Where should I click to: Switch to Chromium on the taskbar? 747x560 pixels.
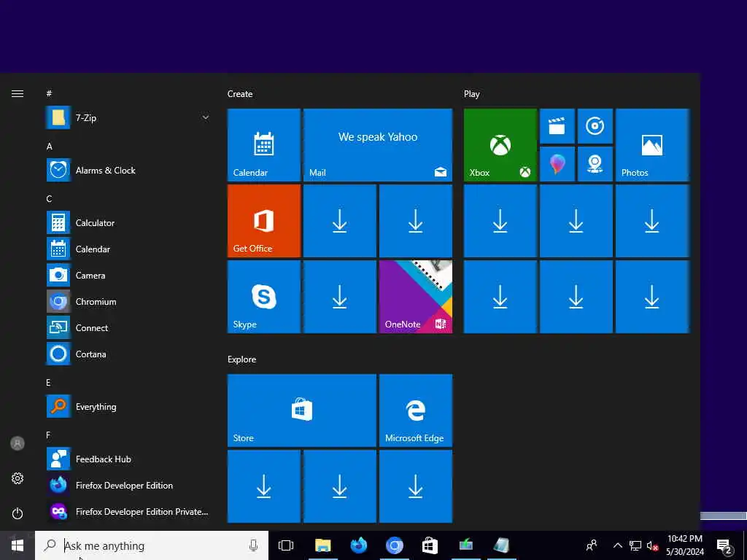[395, 545]
